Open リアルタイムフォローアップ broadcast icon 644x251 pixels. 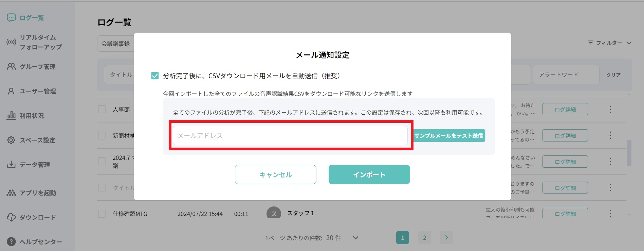coord(11,42)
